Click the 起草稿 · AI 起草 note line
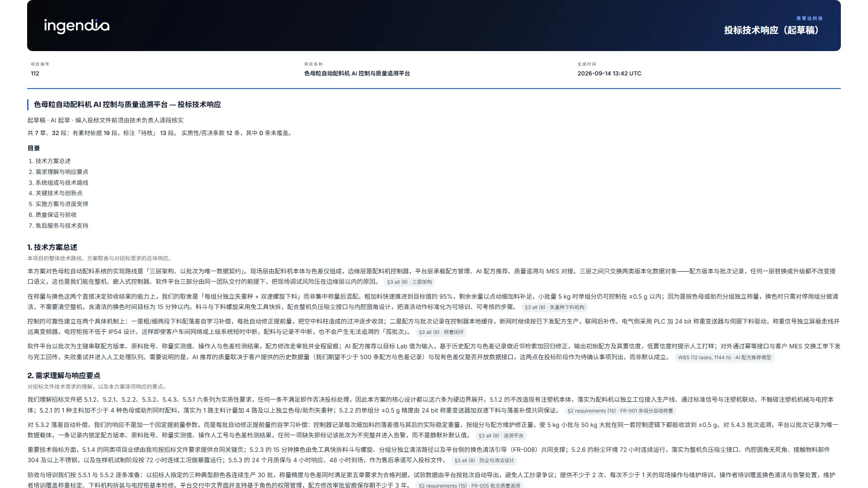868x488 pixels. (105, 120)
